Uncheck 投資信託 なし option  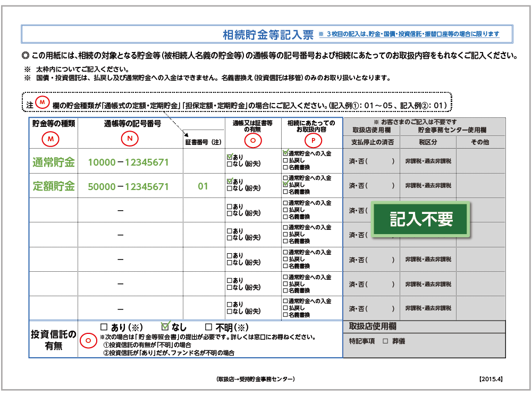[165, 326]
